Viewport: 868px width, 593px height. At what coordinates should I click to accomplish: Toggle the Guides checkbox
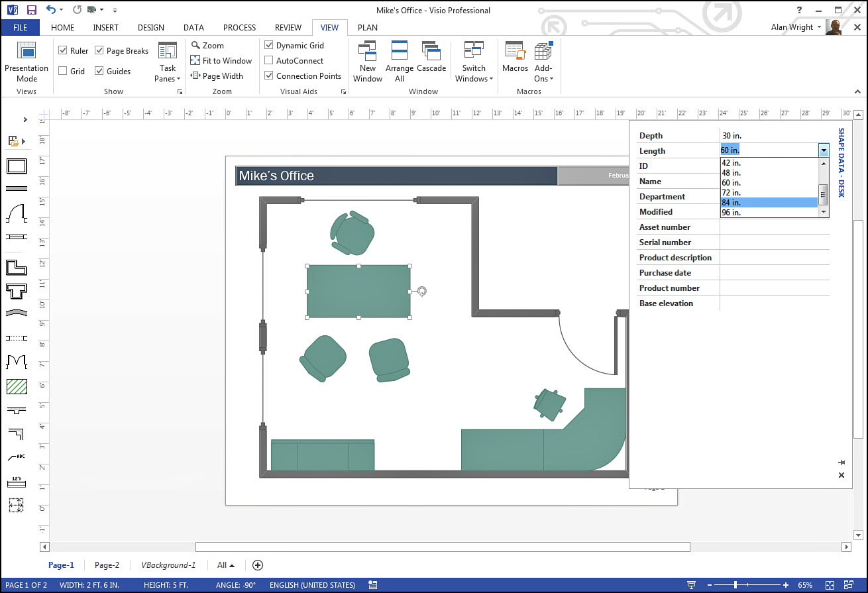point(99,71)
